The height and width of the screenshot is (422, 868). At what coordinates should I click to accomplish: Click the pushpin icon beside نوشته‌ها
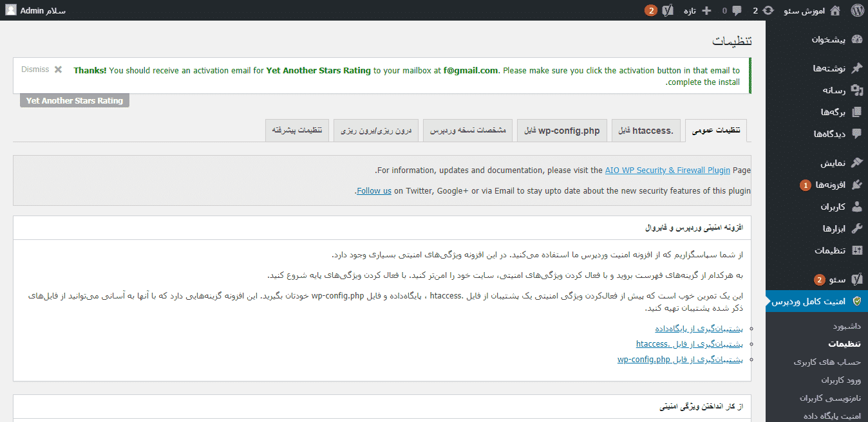(x=856, y=68)
